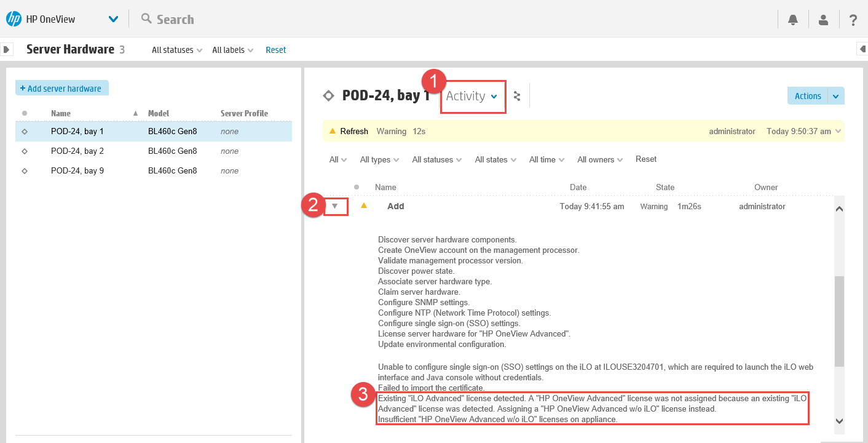Select POD-24, bay 2 in list
This screenshot has width=868, height=443.
[x=154, y=151]
